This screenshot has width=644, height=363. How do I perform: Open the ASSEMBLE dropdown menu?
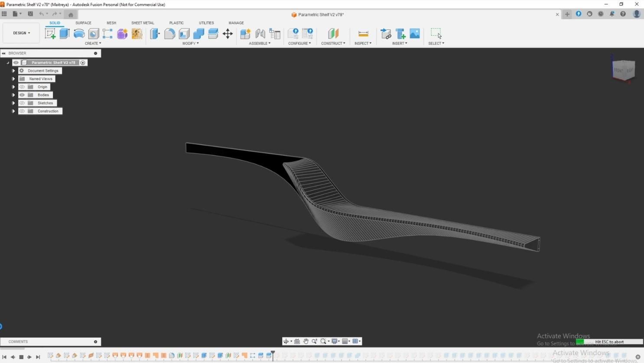(x=260, y=43)
